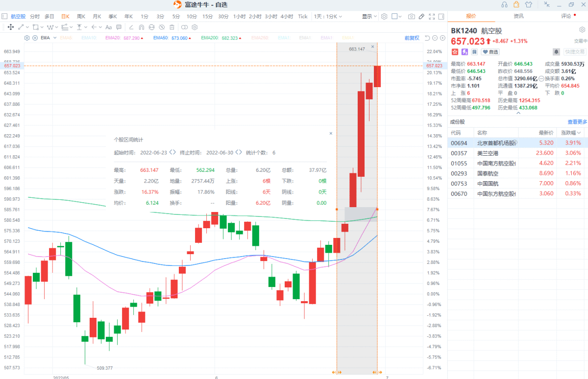Open the 资讯 news tab

click(x=518, y=16)
